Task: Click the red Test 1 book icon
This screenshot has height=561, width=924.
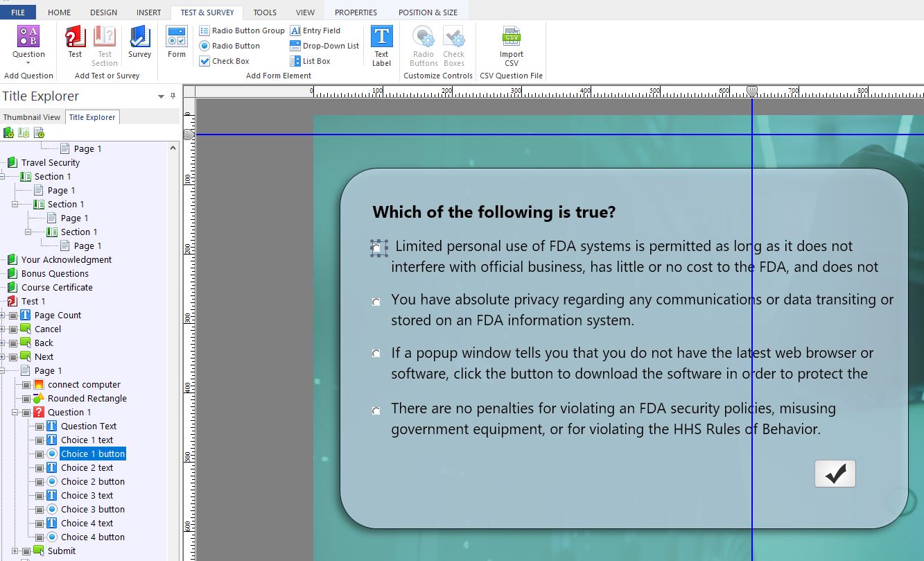Action: (x=12, y=301)
